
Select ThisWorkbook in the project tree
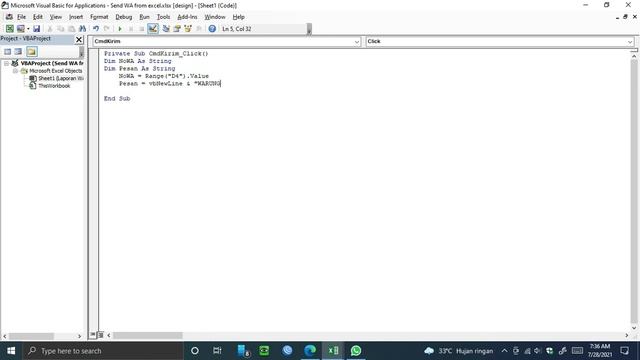click(54, 86)
